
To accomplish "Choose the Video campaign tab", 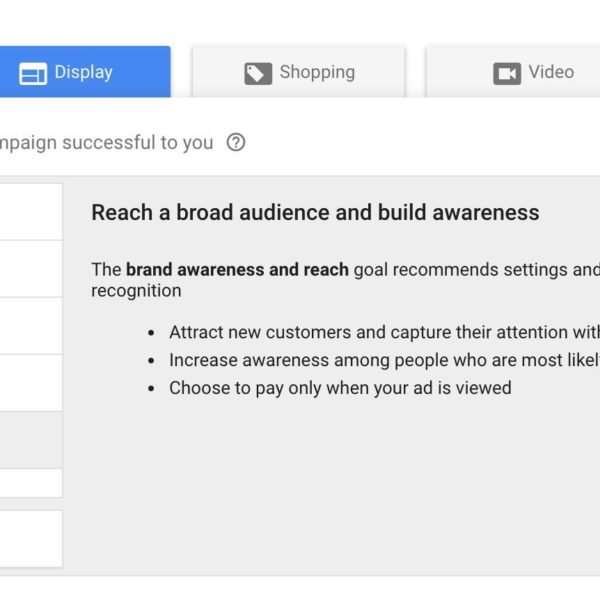I will [x=513, y=72].
